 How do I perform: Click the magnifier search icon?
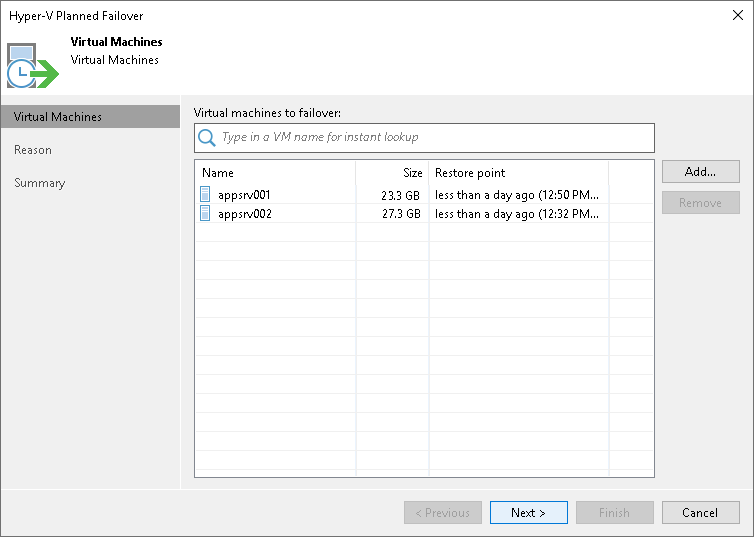click(207, 138)
